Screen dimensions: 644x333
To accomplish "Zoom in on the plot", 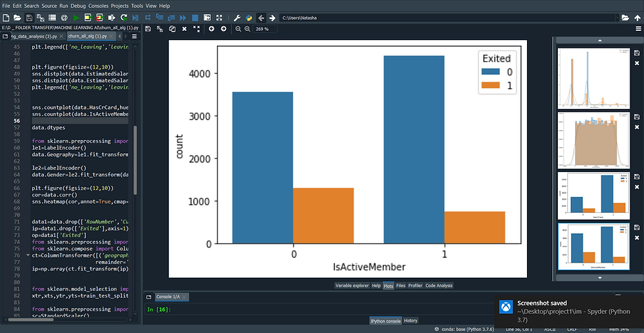I will coord(247,29).
